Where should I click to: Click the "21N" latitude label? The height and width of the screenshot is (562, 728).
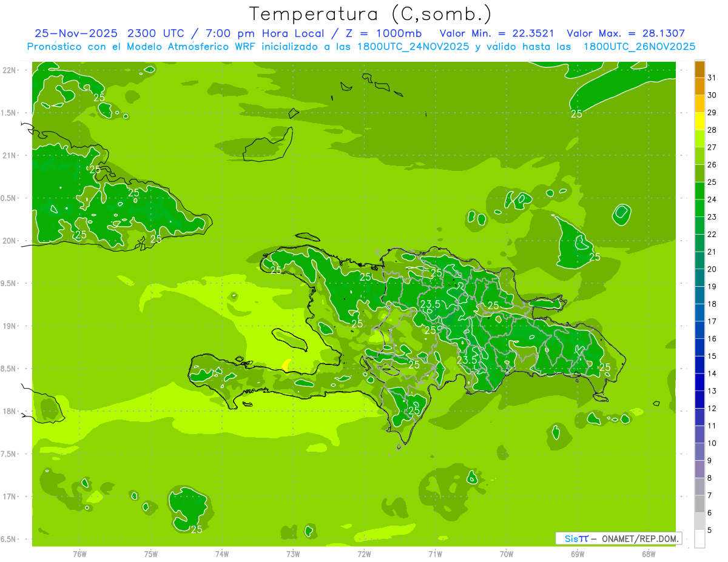click(x=8, y=155)
